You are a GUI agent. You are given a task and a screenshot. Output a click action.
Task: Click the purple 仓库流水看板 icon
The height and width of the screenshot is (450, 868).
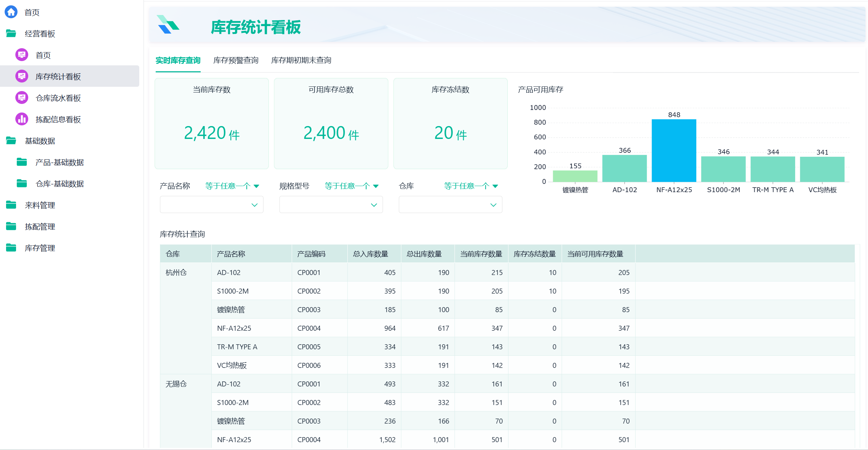click(22, 98)
